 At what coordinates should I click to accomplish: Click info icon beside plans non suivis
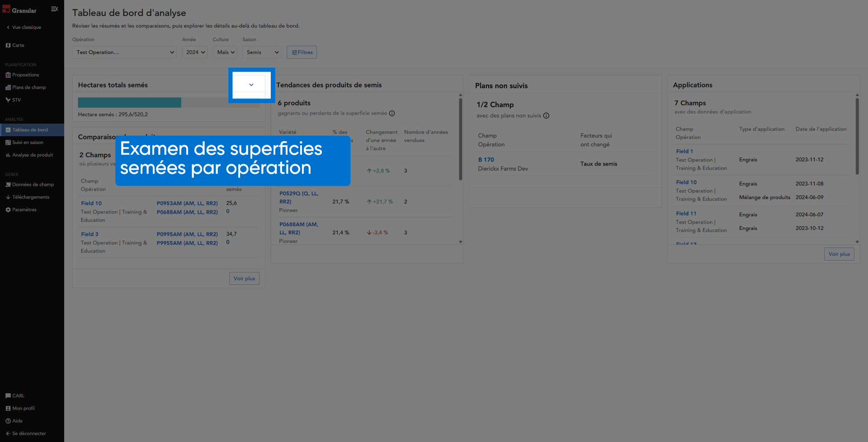click(546, 116)
